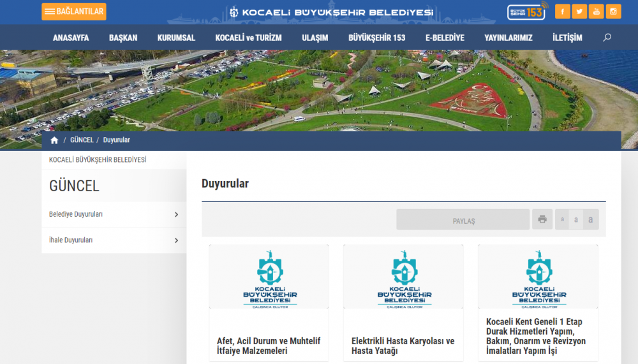Open 'Elektrikli Hasta Karyolası ve Hasta Yatağı' title
The image size is (638, 364).
403,346
